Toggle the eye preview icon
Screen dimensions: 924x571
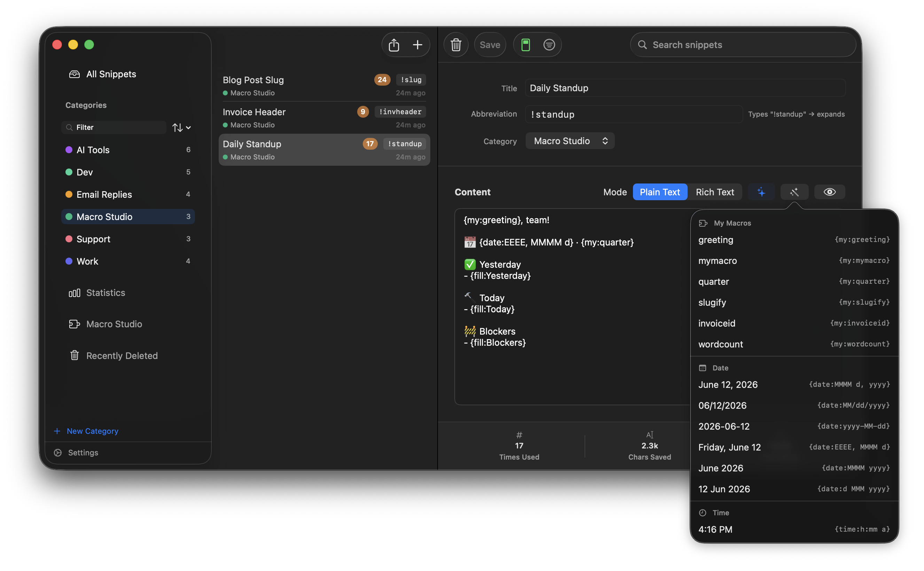(x=830, y=192)
